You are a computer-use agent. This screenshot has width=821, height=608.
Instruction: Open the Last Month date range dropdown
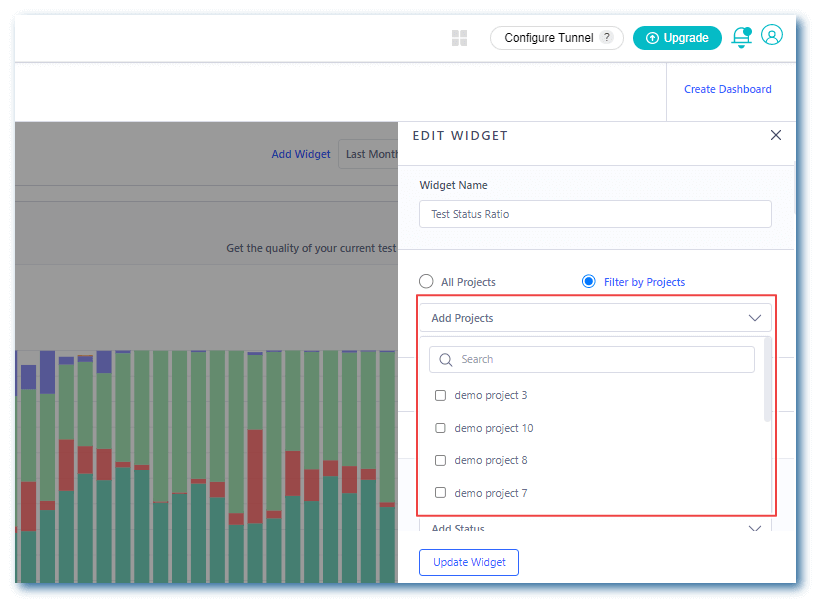coord(369,154)
